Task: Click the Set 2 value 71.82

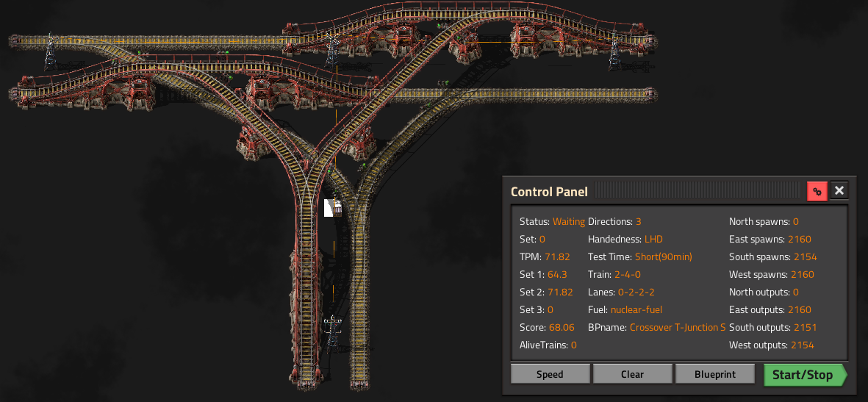Action: [560, 292]
